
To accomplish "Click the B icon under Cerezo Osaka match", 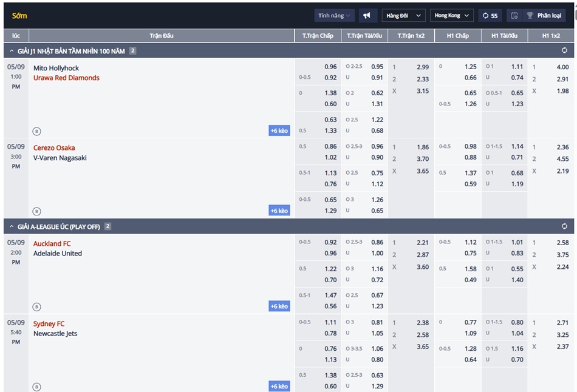I will click(36, 211).
